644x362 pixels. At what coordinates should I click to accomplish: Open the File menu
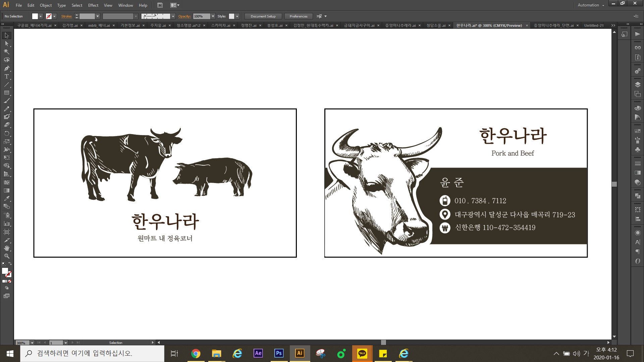19,5
